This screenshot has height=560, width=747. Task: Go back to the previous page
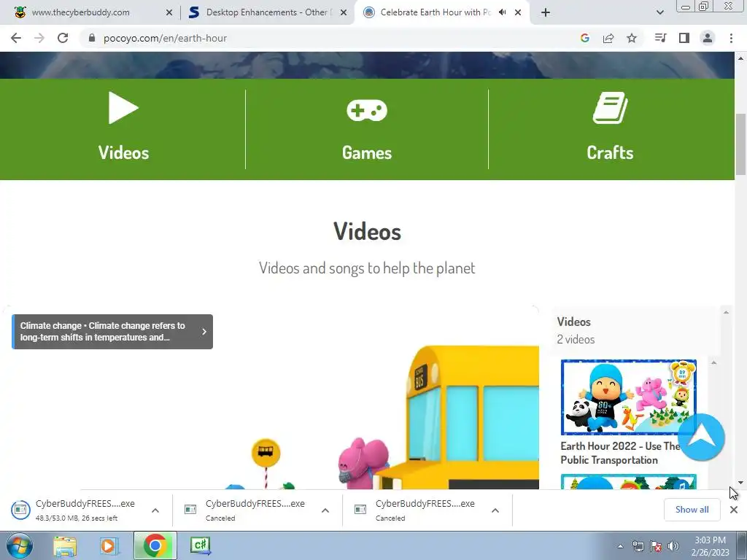16,38
